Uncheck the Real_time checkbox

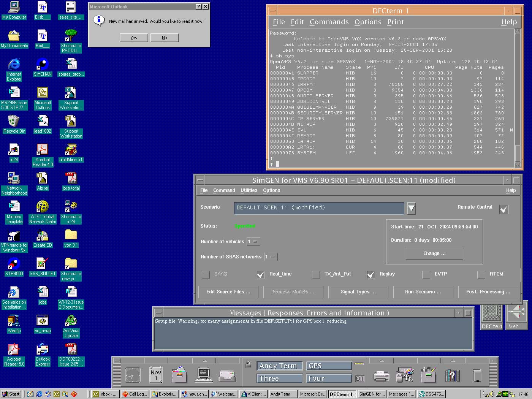pyautogui.click(x=261, y=274)
